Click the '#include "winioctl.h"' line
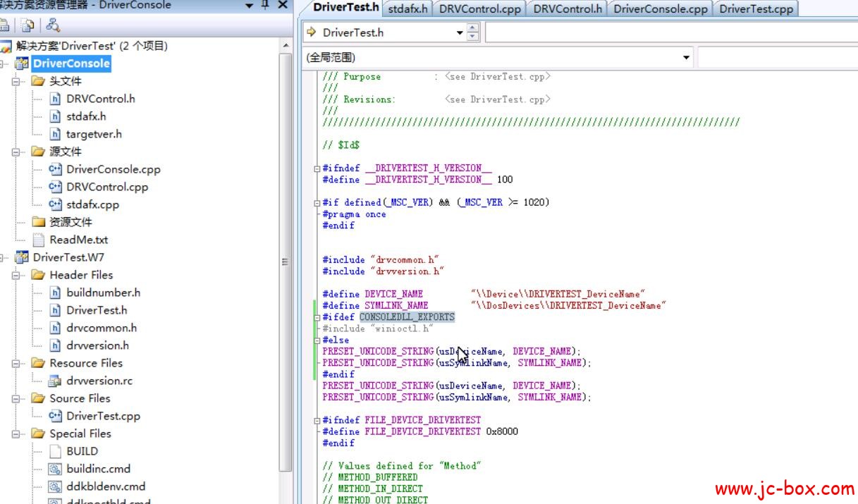Screen dimensions: 858x504 pos(378,328)
